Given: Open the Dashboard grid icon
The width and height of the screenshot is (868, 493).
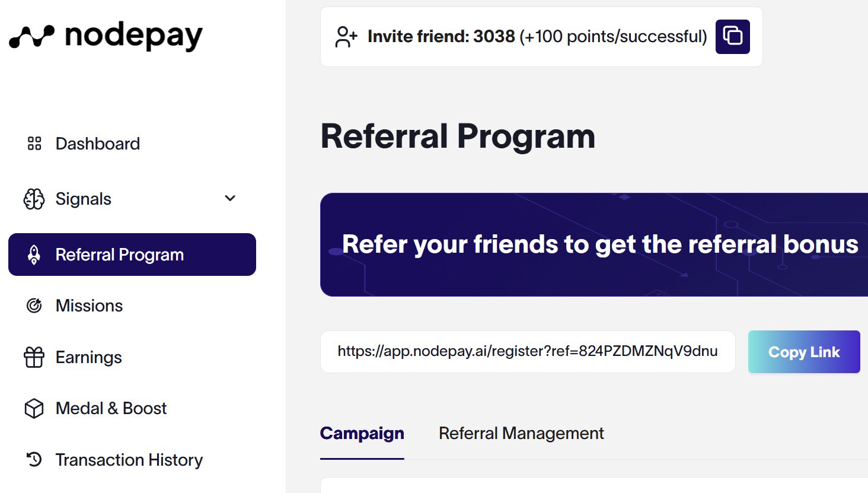Looking at the screenshot, I should click(x=34, y=143).
